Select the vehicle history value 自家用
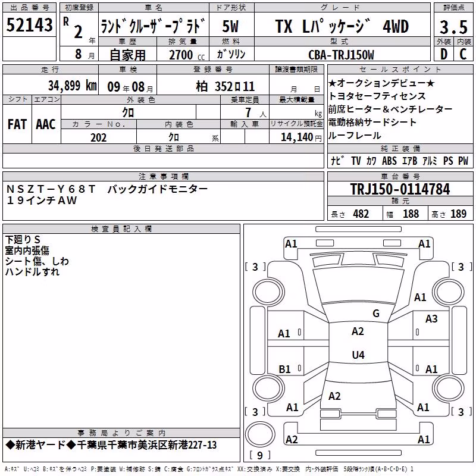 tap(127, 55)
